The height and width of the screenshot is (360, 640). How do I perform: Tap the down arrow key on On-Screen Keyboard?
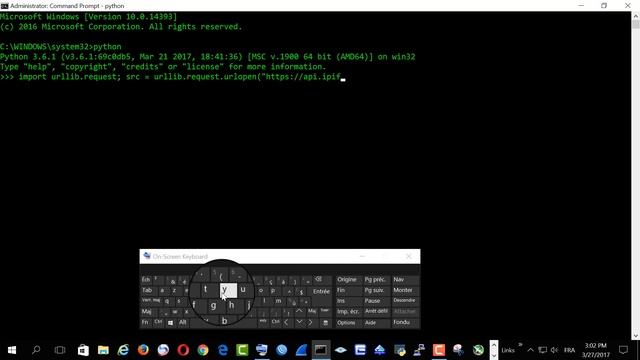(299, 322)
